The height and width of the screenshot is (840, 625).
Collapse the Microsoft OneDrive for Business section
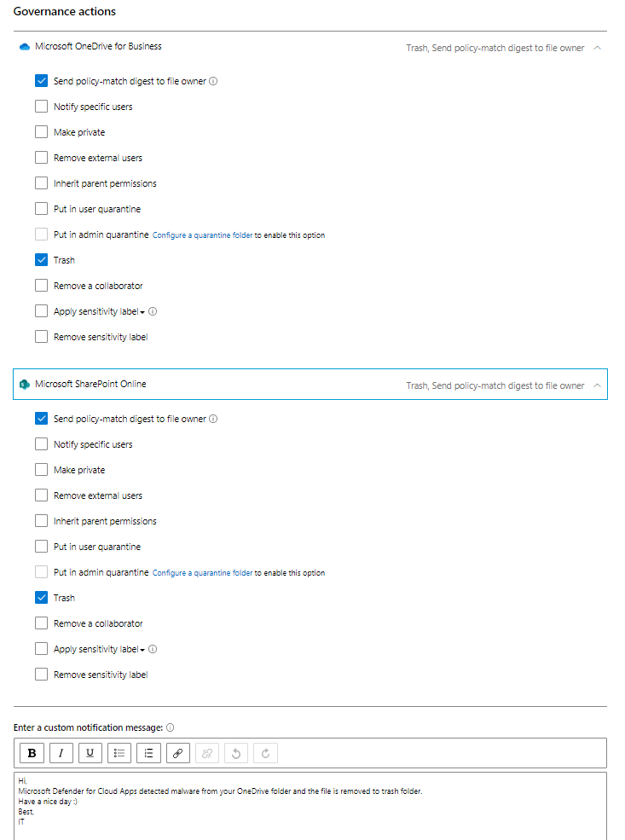(x=597, y=48)
